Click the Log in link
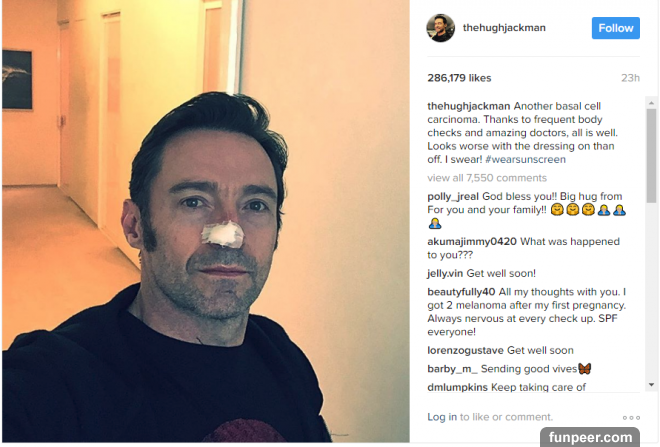Viewport: 660px width, 447px height. click(x=442, y=417)
